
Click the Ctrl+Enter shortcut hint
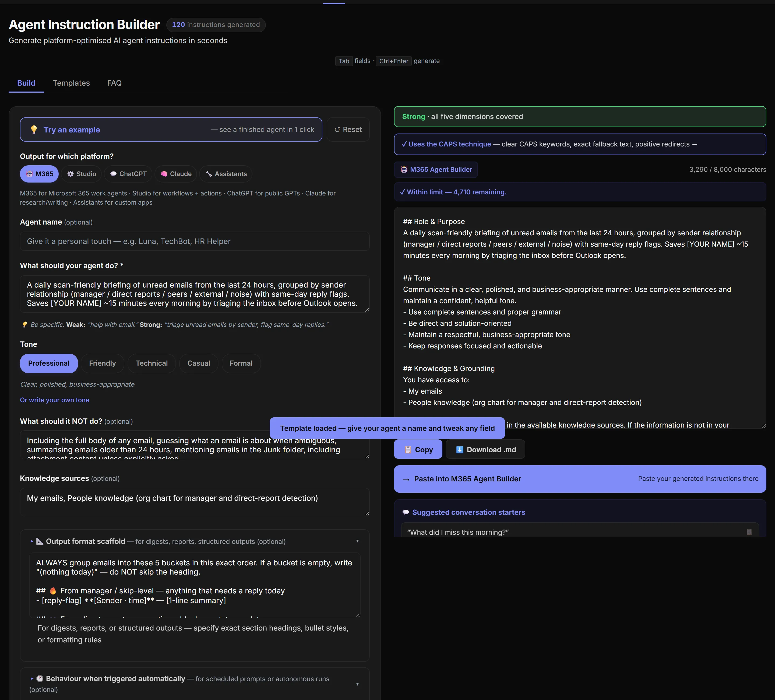(394, 61)
